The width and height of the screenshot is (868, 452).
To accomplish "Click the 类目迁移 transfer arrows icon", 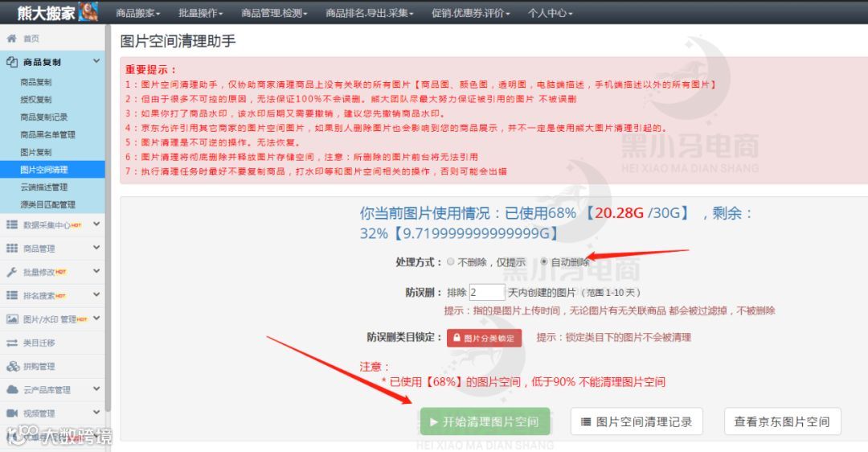I will click(11, 343).
